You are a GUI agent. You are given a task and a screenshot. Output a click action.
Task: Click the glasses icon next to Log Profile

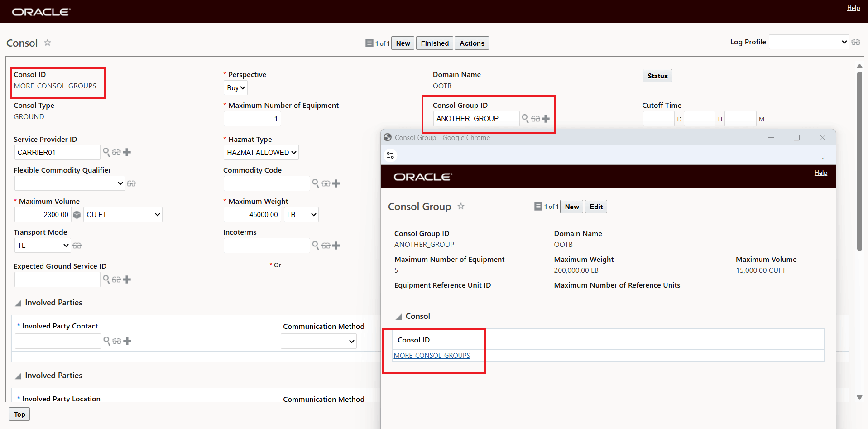[x=855, y=42]
